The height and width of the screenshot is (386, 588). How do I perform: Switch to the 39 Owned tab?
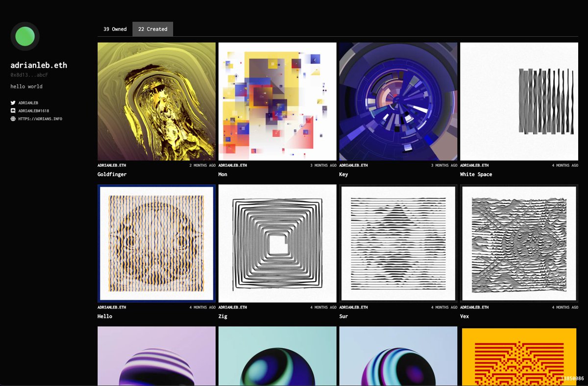(x=115, y=29)
